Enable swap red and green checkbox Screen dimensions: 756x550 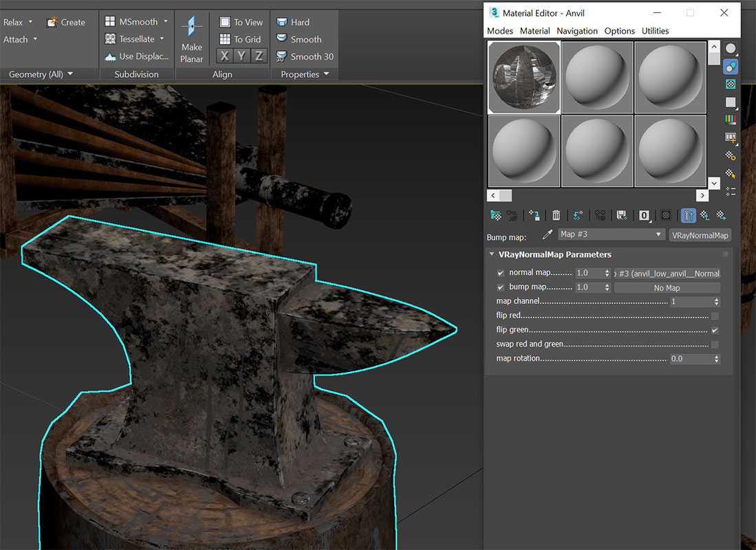click(715, 344)
